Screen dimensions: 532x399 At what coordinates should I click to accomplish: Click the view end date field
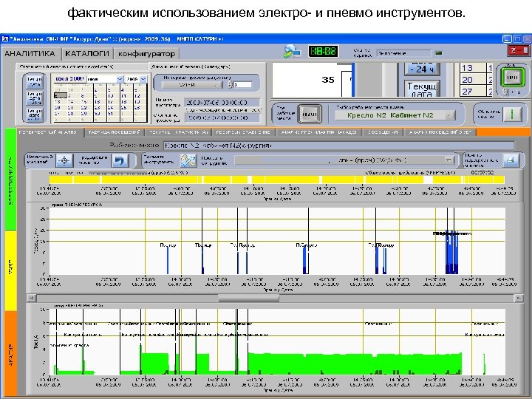[222, 117]
